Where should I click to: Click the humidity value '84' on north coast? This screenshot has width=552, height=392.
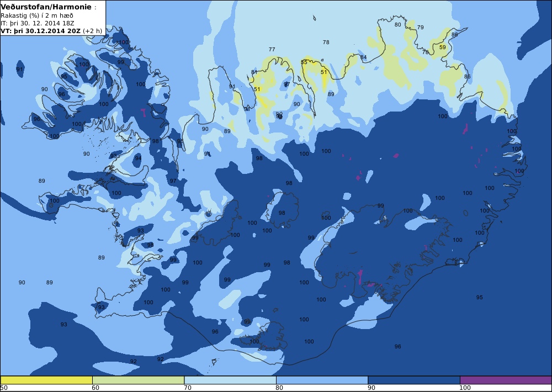[364, 57]
